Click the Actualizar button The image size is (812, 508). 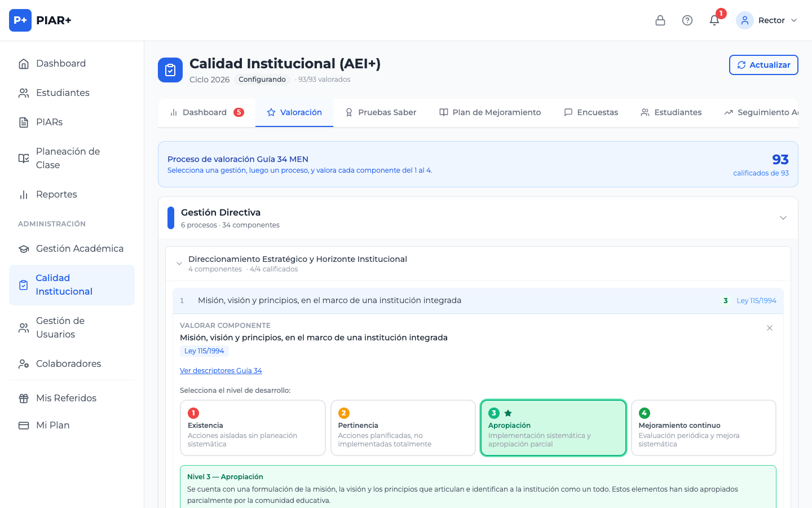[x=764, y=65]
